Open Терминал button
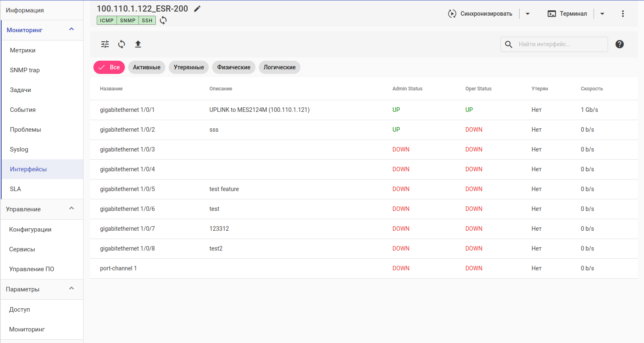Screen dimensions: 644x343 (567, 14)
